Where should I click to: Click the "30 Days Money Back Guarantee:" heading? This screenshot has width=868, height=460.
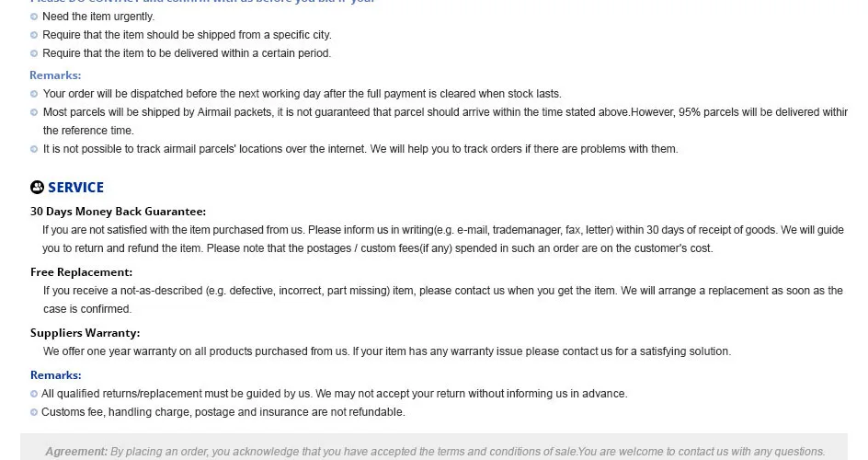tap(118, 212)
